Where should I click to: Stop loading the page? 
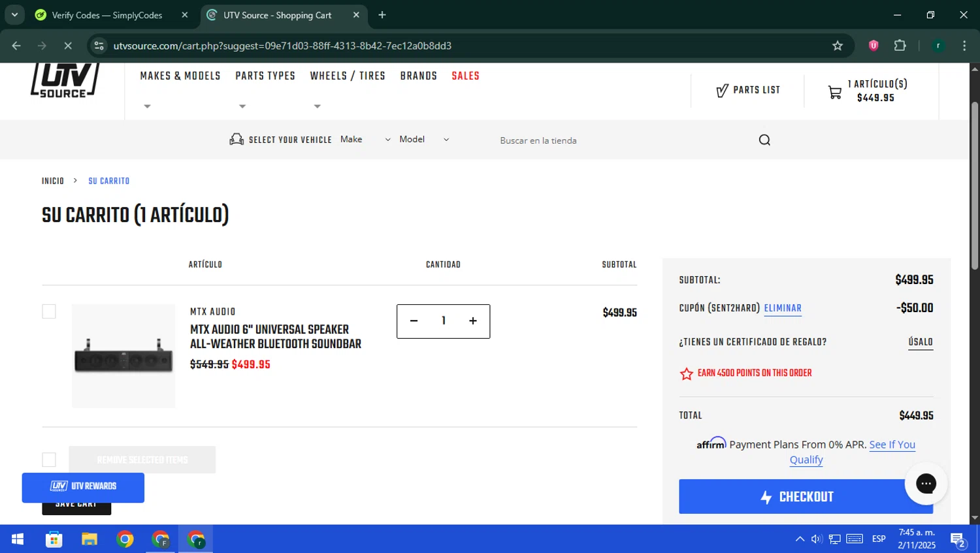pyautogui.click(x=68, y=46)
